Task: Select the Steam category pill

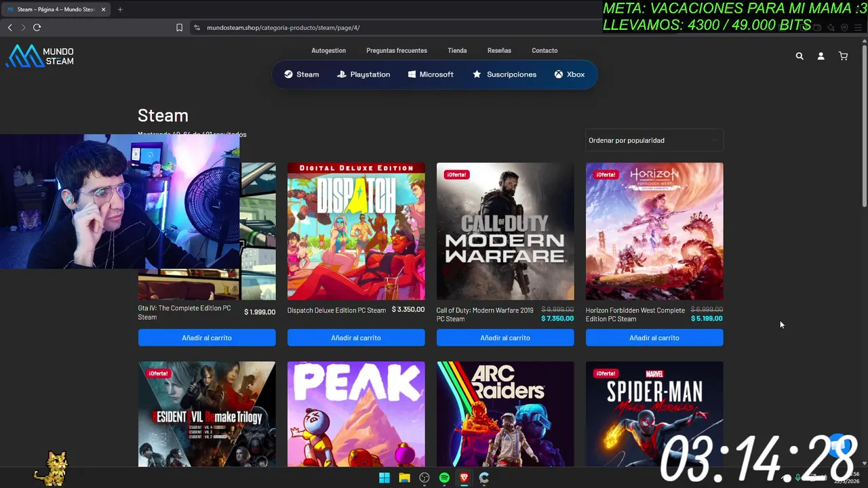Action: [x=301, y=75]
